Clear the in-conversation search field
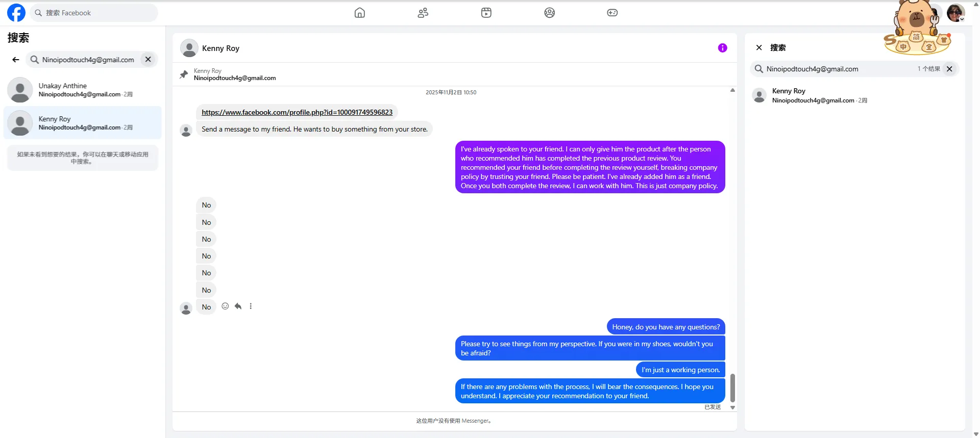Screen dimensions: 980x438 [949, 69]
